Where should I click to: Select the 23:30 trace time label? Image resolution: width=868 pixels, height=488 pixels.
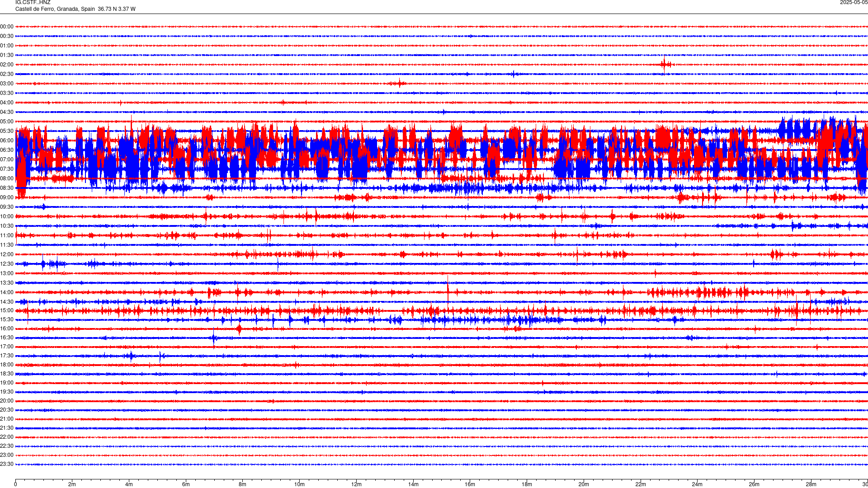point(7,464)
